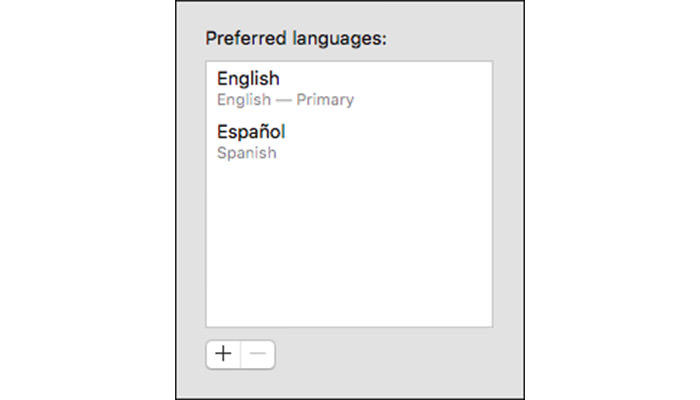
Task: Highlight Spanish as the chosen language
Action: 349,142
